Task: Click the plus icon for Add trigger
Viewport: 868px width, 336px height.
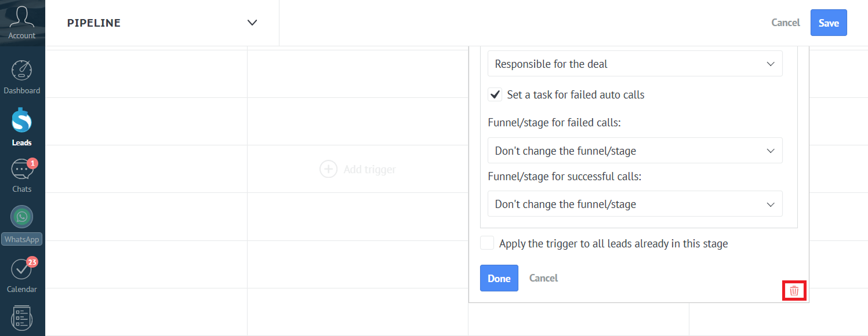Action: click(x=328, y=169)
